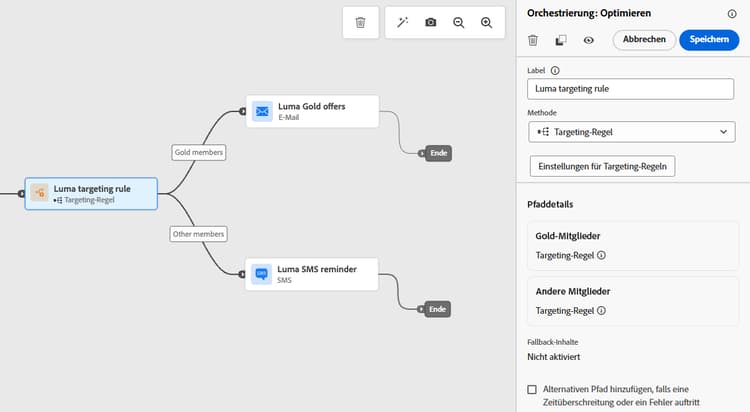Viewport: 750px width, 412px height.
Task: Click the Gold members path label
Action: [x=199, y=152]
